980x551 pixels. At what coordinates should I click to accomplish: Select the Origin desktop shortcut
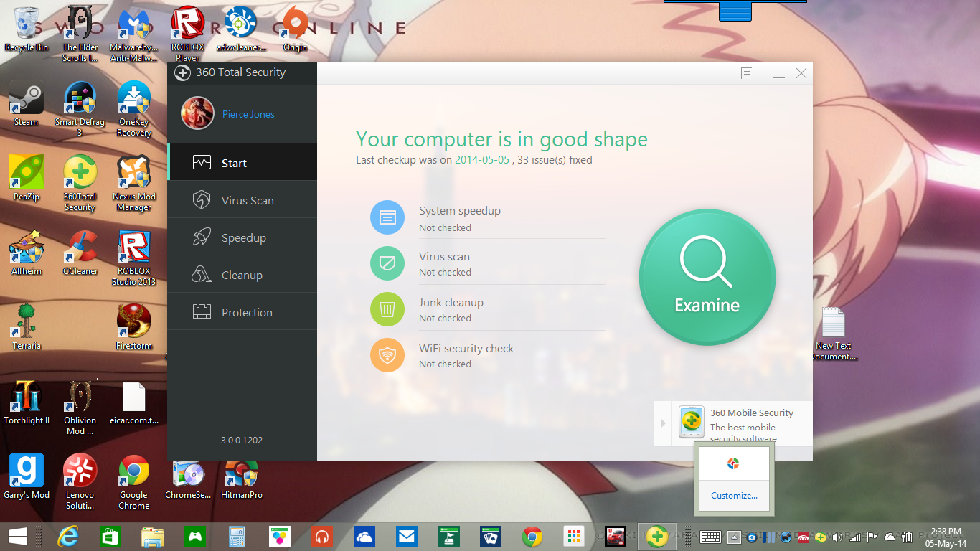(x=295, y=29)
